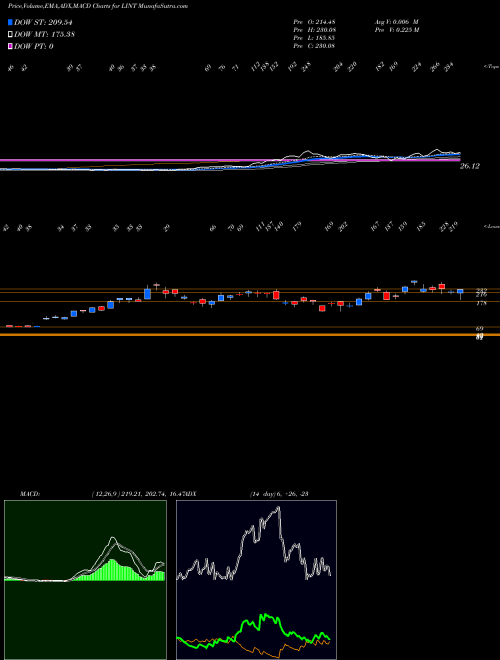Click the 'Pre C: 230.08' close value
The height and width of the screenshot is (660, 500).
click(314, 46)
